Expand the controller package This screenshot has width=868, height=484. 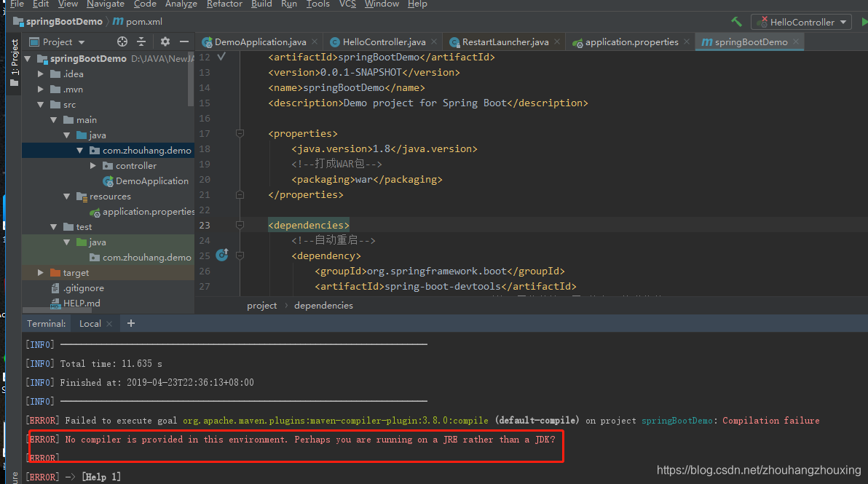[93, 165]
